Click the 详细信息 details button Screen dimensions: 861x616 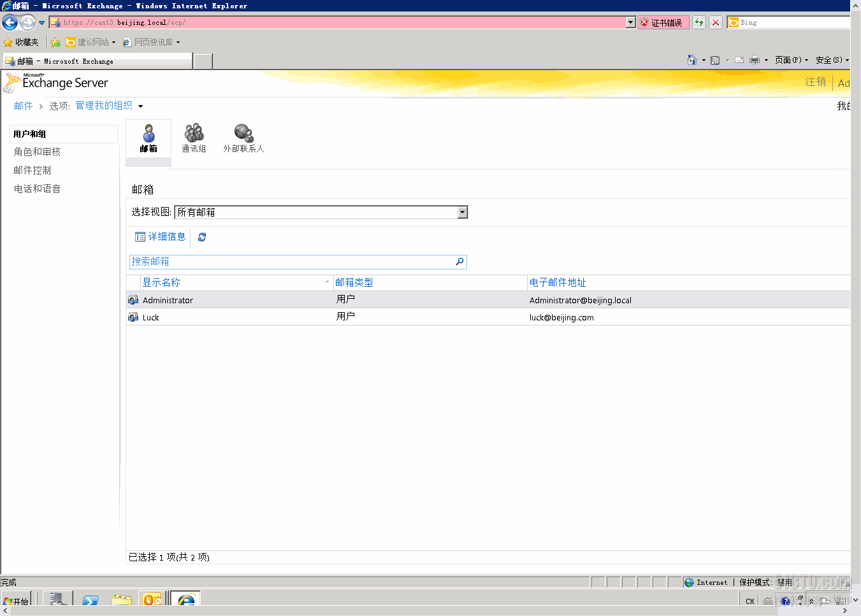161,237
